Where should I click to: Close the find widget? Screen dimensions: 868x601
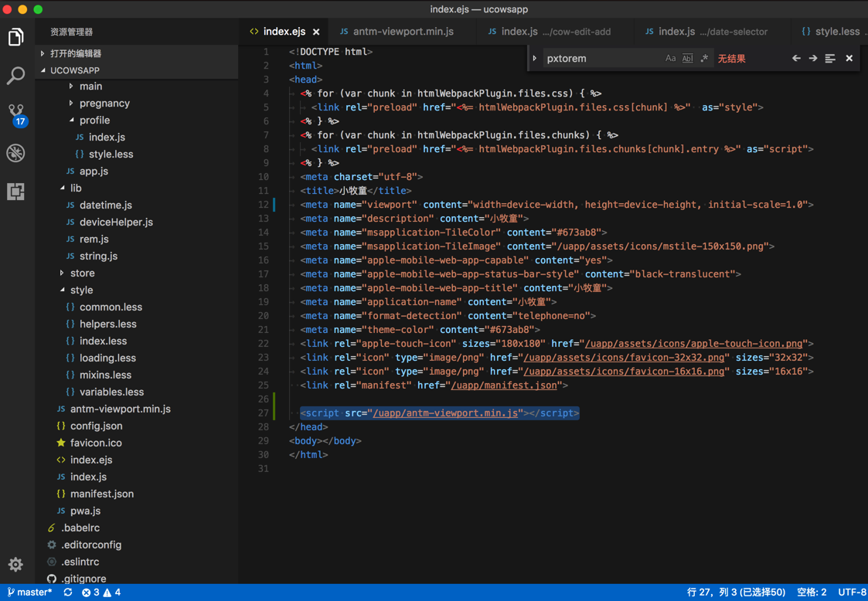point(849,59)
